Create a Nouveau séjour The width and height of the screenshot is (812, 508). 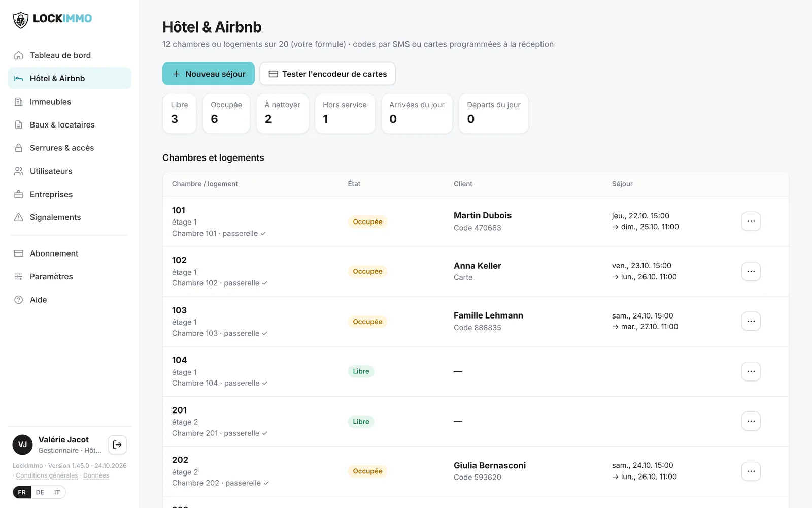pyautogui.click(x=209, y=74)
